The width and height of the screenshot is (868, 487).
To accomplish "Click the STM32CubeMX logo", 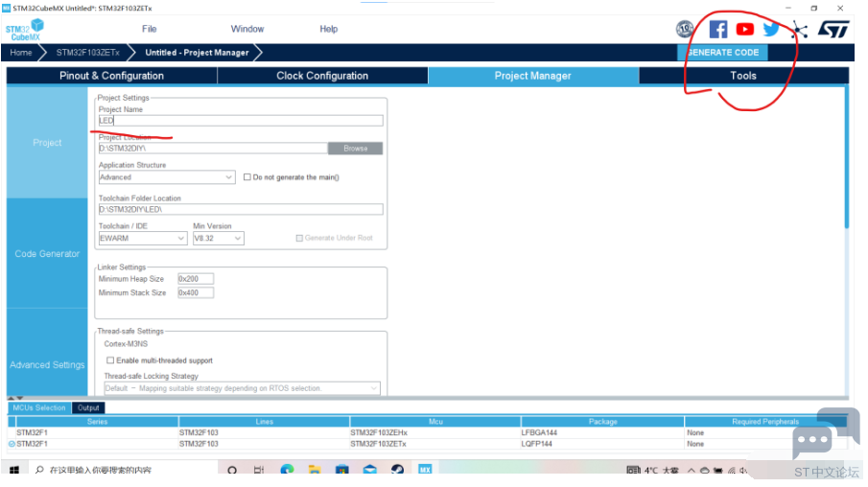I will 24,30.
